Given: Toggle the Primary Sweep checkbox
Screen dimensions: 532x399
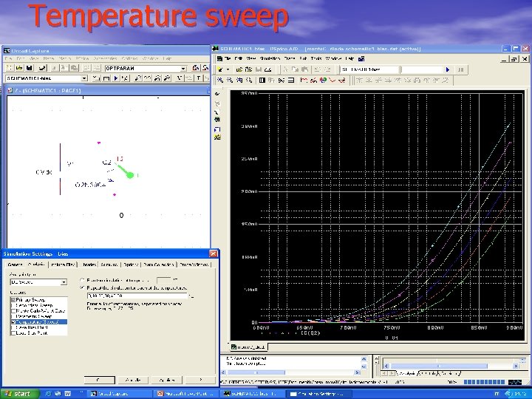Looking at the screenshot, I should [x=13, y=300].
